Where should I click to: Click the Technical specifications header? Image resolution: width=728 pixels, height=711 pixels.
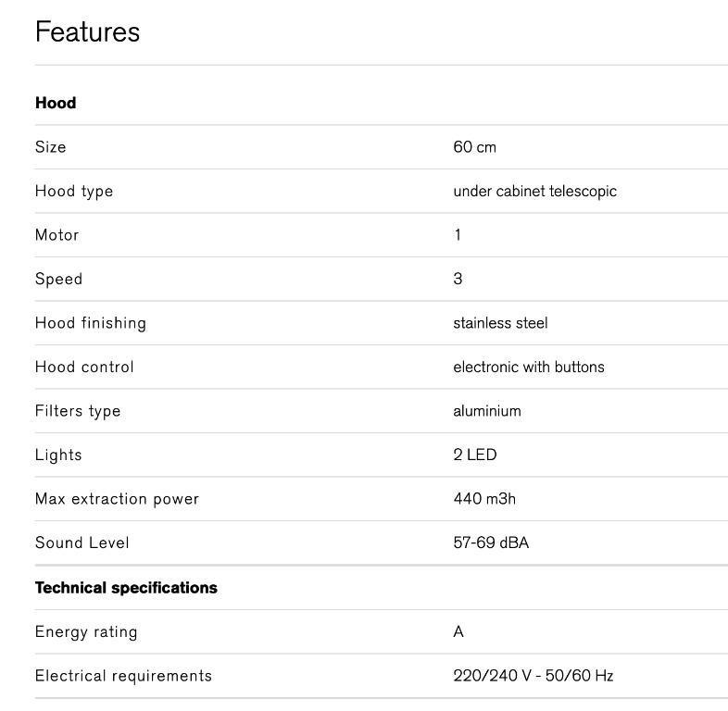click(126, 588)
